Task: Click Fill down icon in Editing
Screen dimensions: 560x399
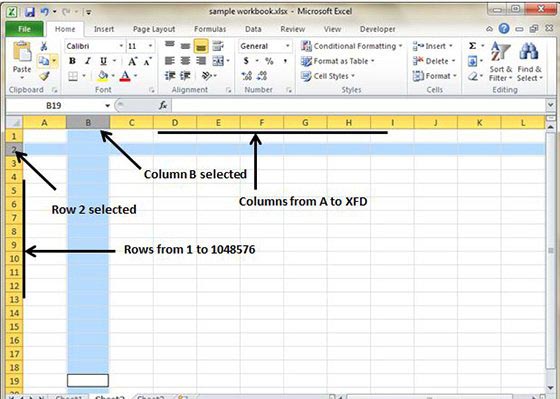Action: click(472, 61)
